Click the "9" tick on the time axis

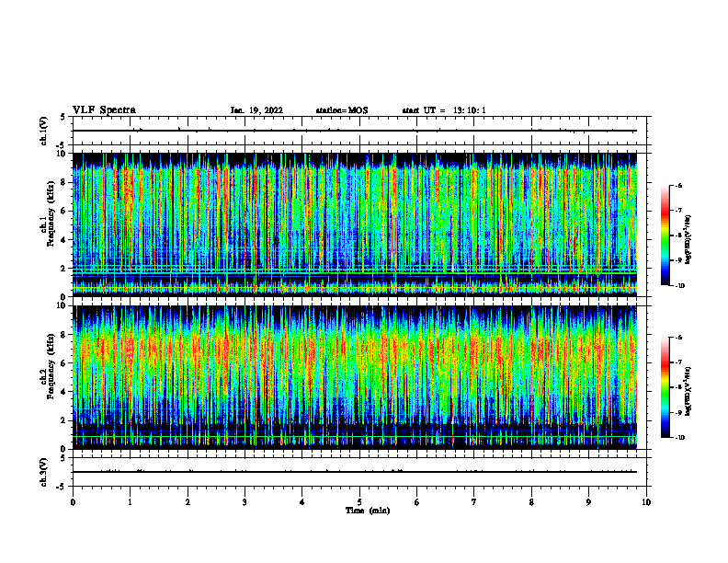click(x=588, y=502)
